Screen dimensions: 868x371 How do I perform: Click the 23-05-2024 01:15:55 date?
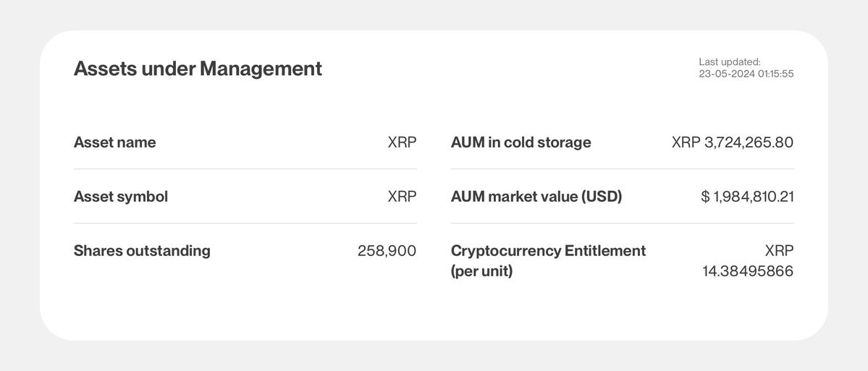point(746,74)
